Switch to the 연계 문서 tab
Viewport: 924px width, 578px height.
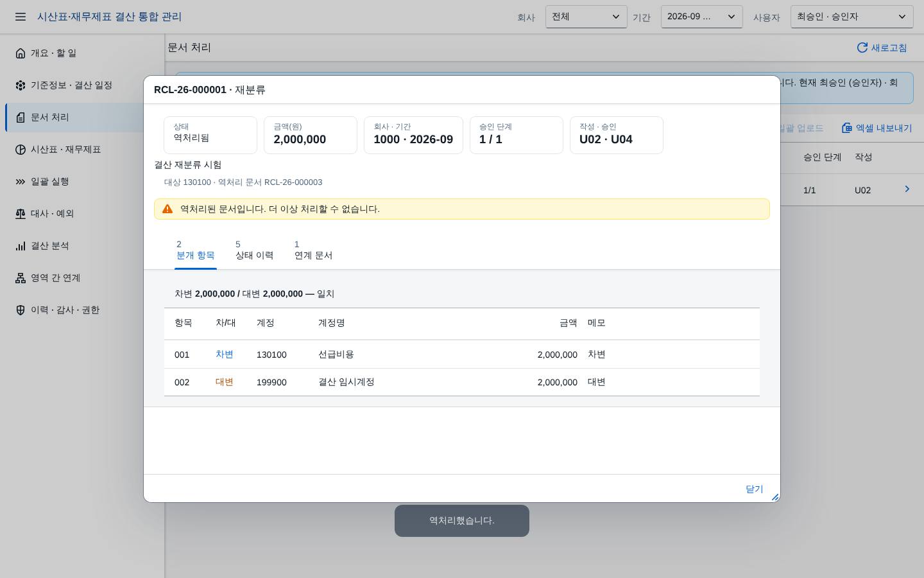tap(314, 250)
